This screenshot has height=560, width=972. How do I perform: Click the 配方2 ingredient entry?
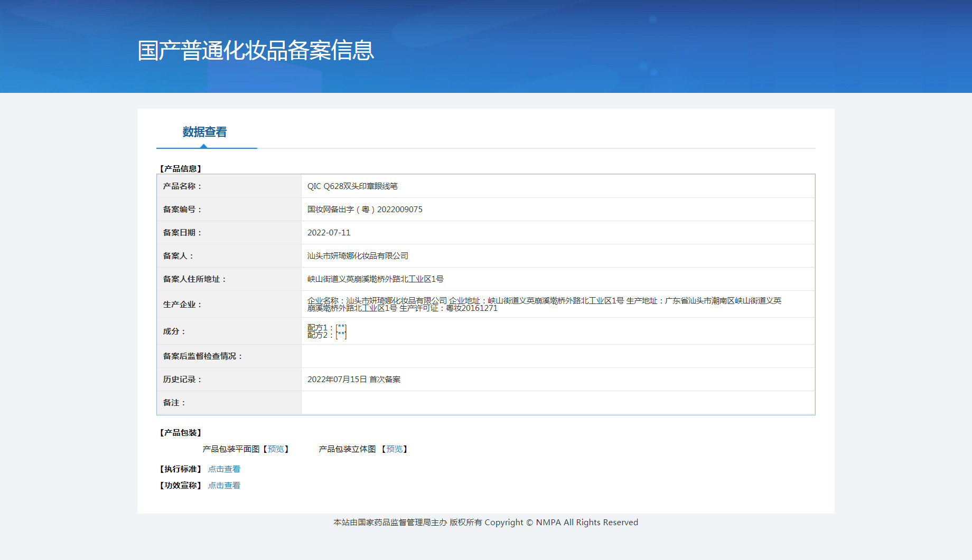pyautogui.click(x=326, y=335)
